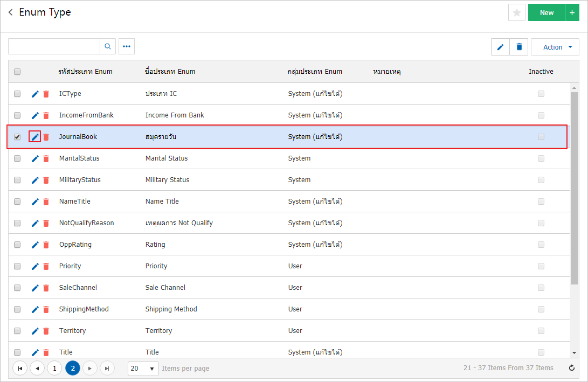
Task: Go to first page of results
Action: tap(20, 369)
